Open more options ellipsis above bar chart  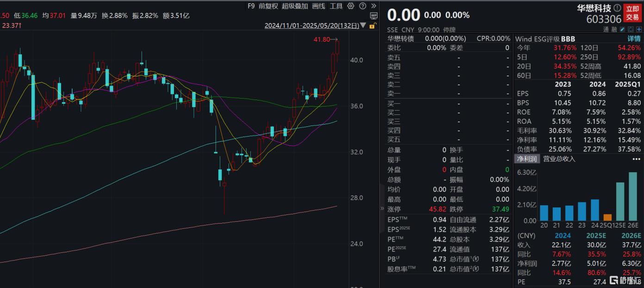(637, 159)
